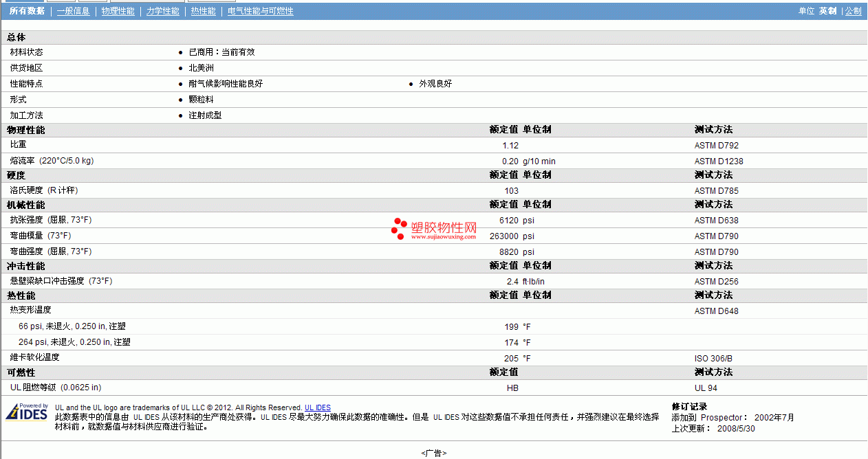
Task: Select the 所有数据 tab
Action: click(27, 11)
